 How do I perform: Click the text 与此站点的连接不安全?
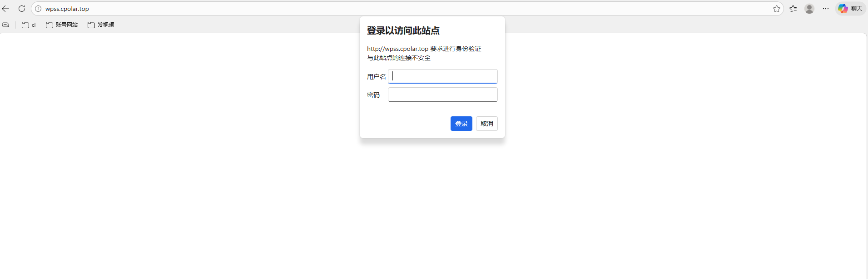click(x=399, y=58)
